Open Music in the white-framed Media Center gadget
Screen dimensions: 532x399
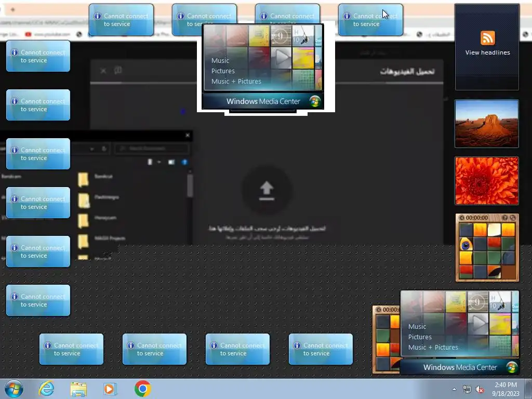click(x=220, y=60)
